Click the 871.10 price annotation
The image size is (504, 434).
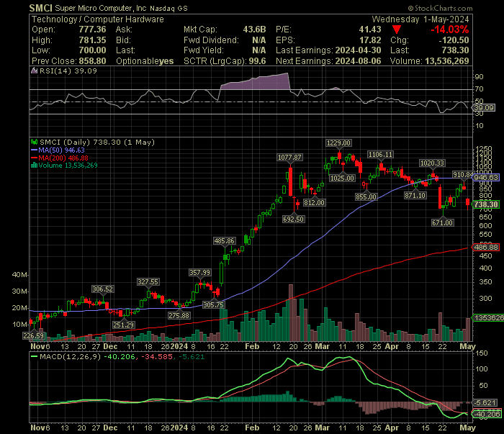415,195
